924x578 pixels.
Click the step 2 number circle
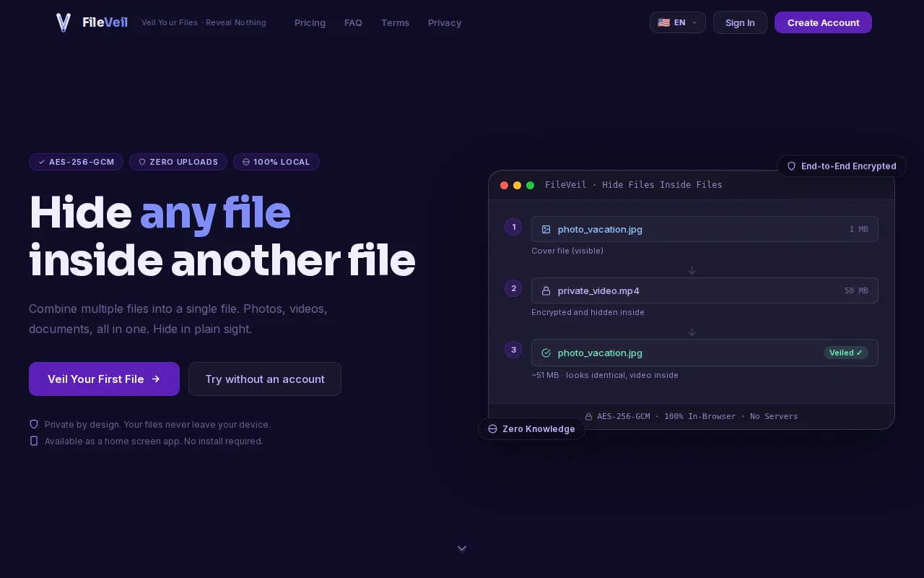513,288
